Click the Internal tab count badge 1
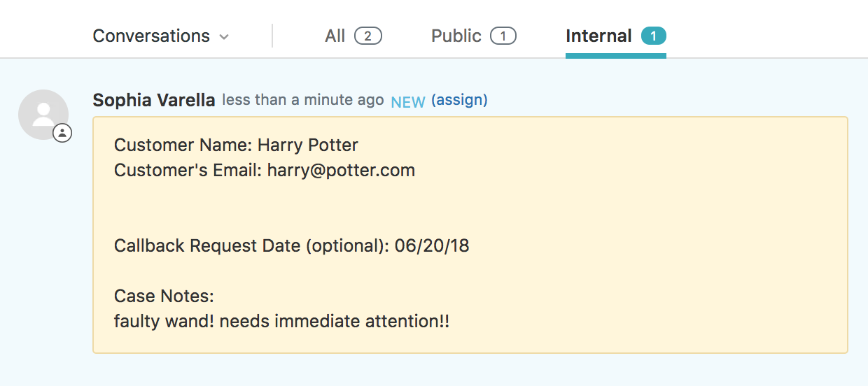 pos(654,36)
